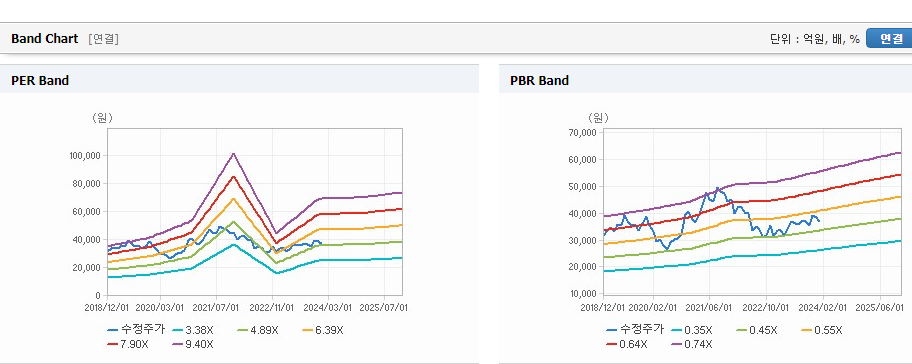This screenshot has height=364, width=912.
Task: Click PER chart x-axis date 2022/11/01
Action: click(273, 307)
